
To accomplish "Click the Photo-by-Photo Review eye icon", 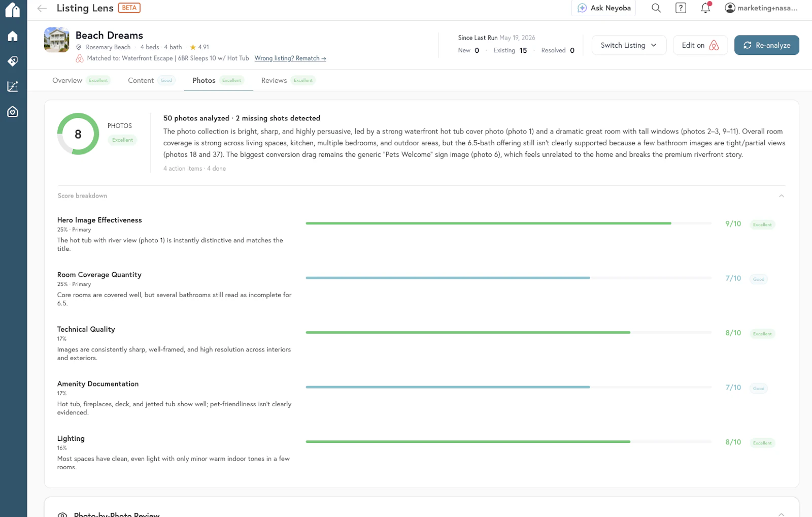I will pyautogui.click(x=62, y=514).
